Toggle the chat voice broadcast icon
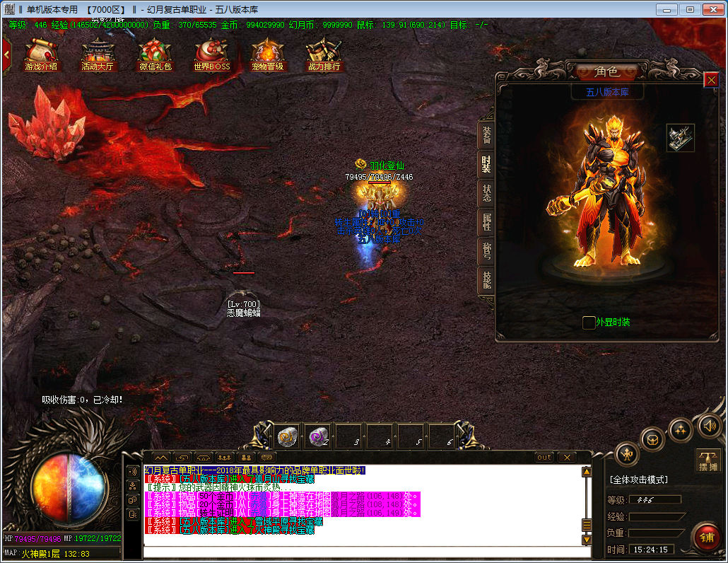Viewport: 728px width, 563px height. tap(133, 472)
